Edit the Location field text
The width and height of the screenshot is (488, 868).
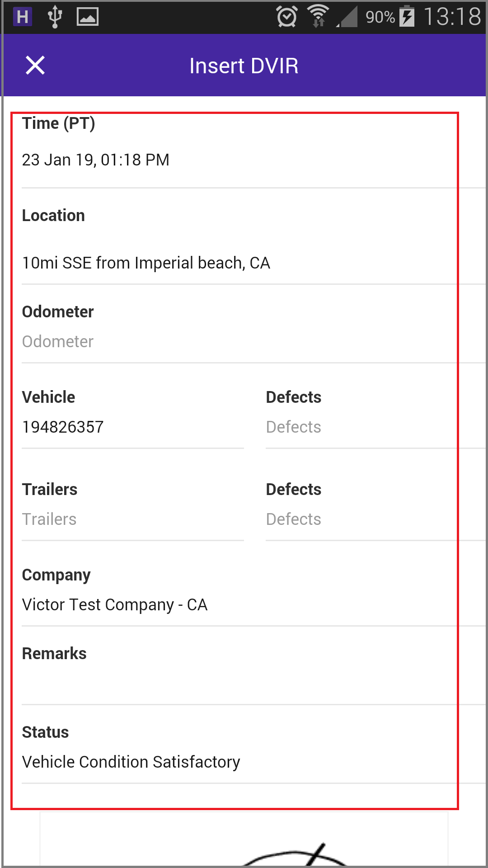point(146,263)
